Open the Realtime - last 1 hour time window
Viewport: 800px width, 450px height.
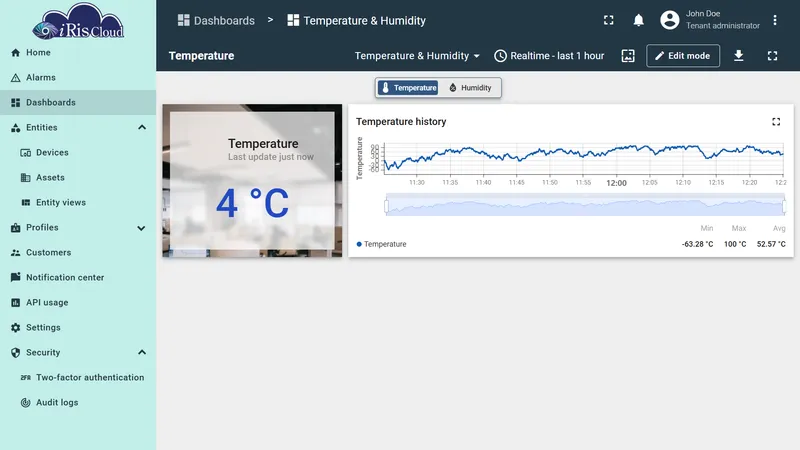(x=549, y=56)
